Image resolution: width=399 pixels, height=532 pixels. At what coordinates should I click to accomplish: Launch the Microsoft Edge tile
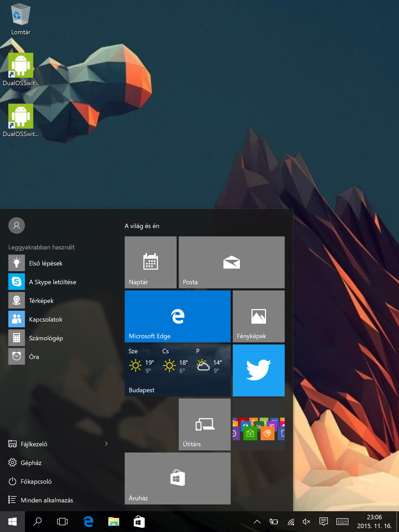click(177, 316)
